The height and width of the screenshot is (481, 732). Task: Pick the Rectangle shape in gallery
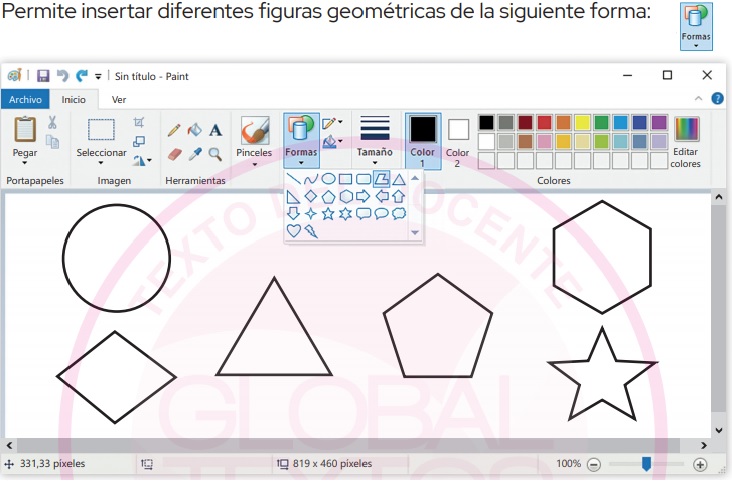(345, 179)
